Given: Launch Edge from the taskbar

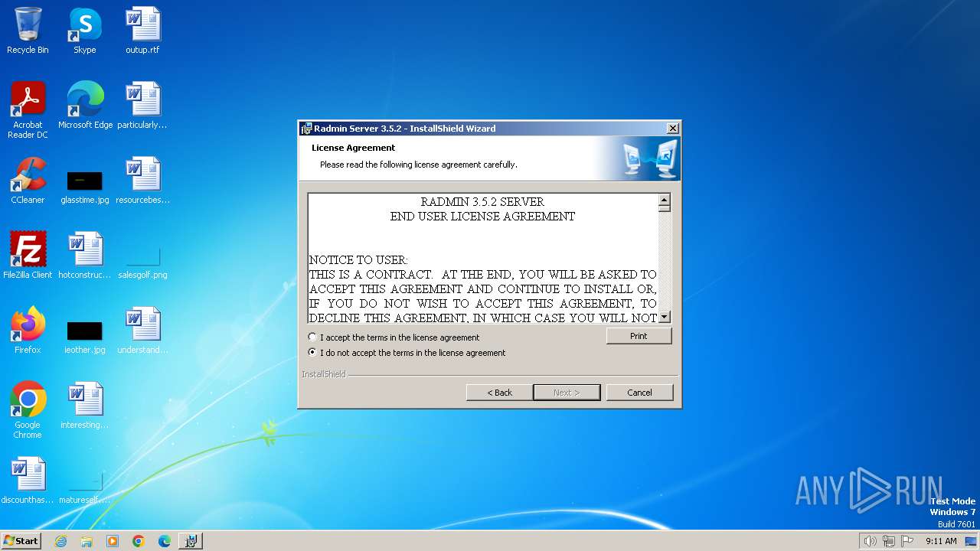Looking at the screenshot, I should pos(165,541).
